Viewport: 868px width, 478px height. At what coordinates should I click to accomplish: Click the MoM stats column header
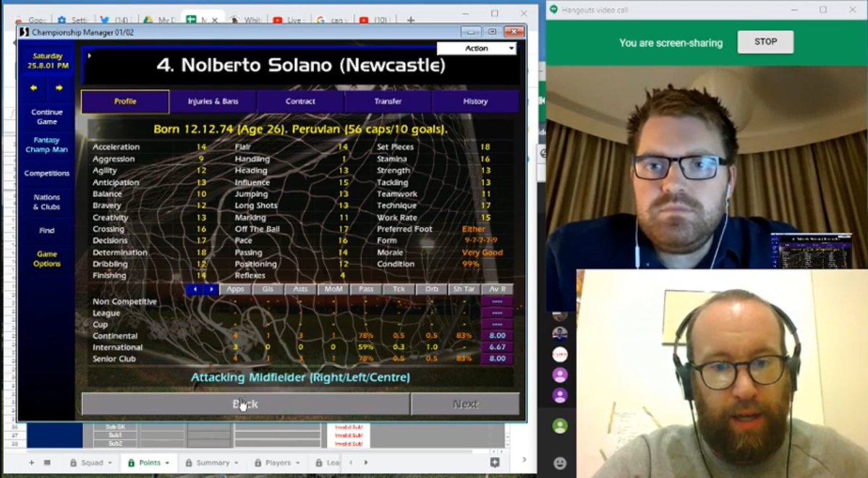click(333, 289)
